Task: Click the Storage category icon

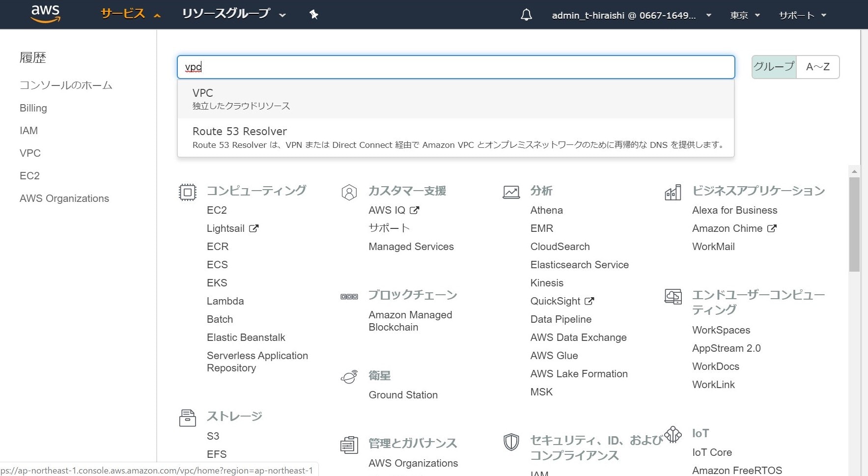Action: 187,418
